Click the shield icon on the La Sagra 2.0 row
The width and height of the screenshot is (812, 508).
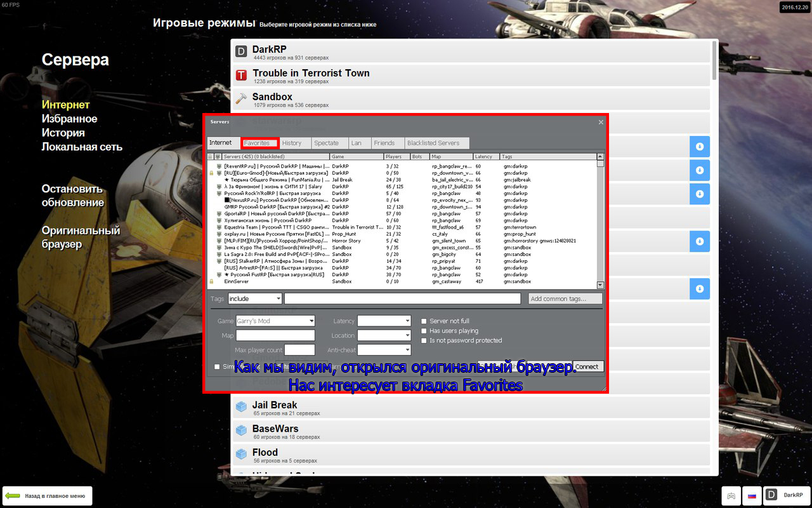coord(218,254)
